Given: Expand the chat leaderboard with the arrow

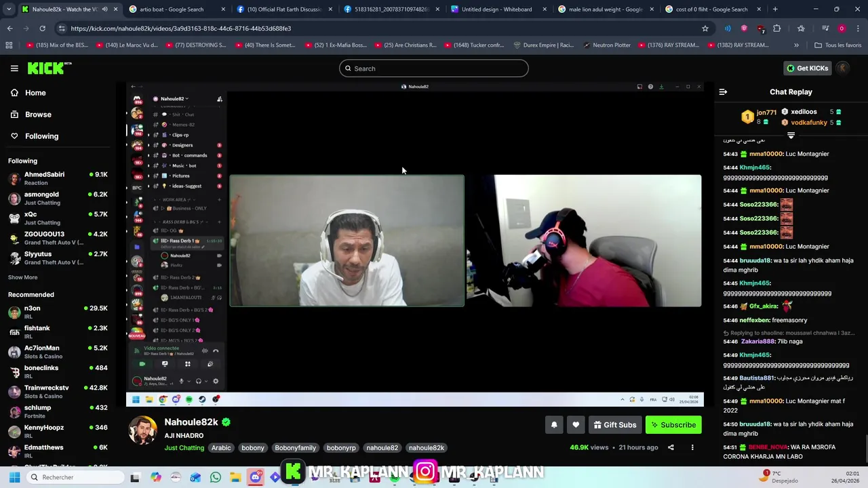Looking at the screenshot, I should 791,136.
